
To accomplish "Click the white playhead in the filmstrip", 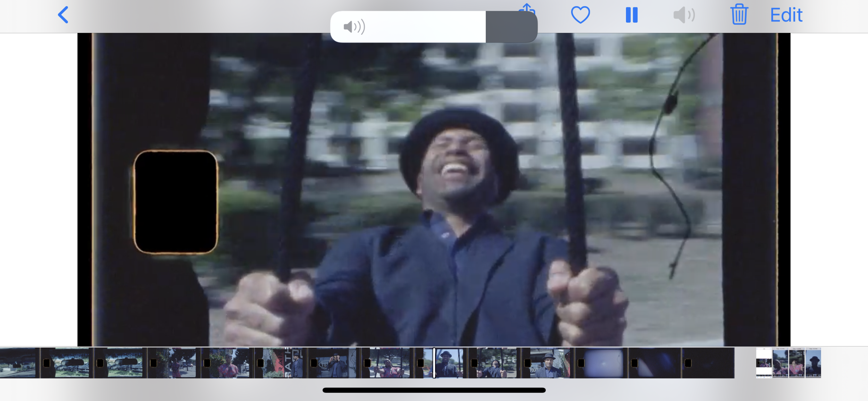I will point(434,363).
